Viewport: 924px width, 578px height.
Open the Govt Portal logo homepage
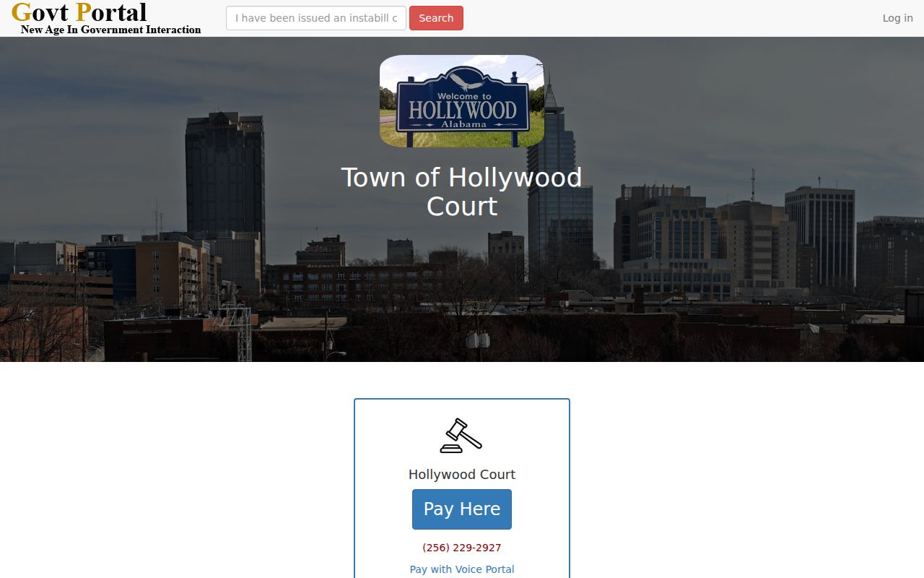(x=107, y=18)
